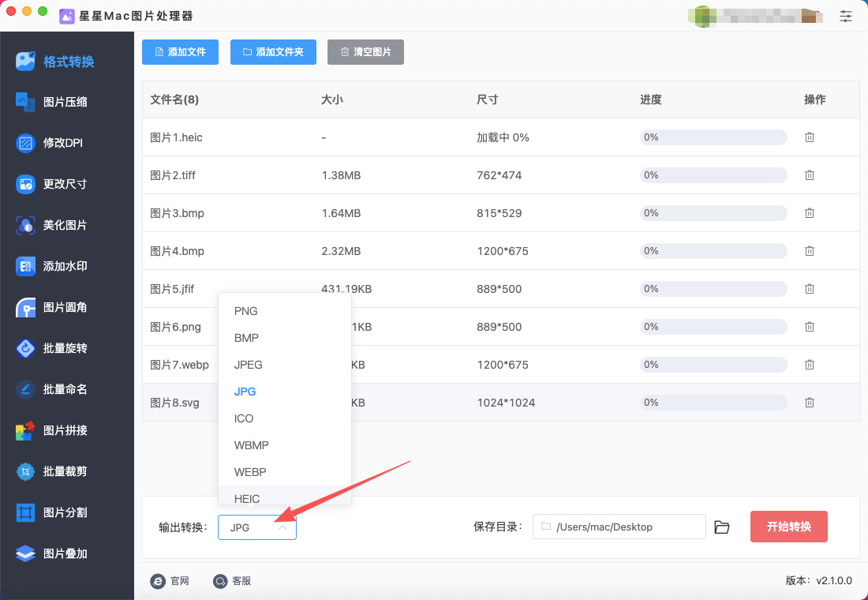The image size is (868, 600).
Task: Open the 图片叠加 image overlay tool
Action: click(x=51, y=553)
